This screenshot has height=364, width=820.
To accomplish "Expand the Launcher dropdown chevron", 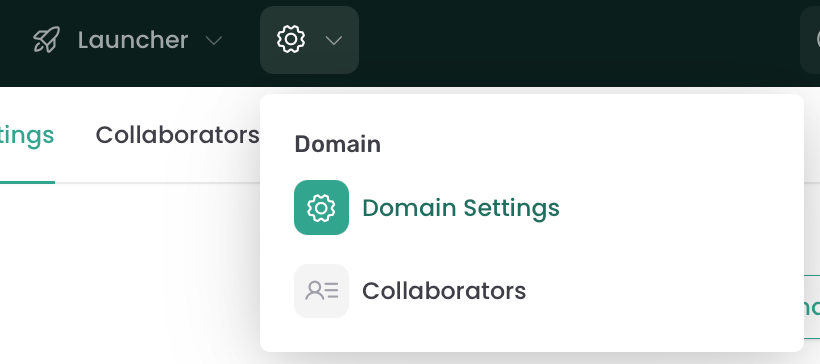I will click(x=213, y=40).
